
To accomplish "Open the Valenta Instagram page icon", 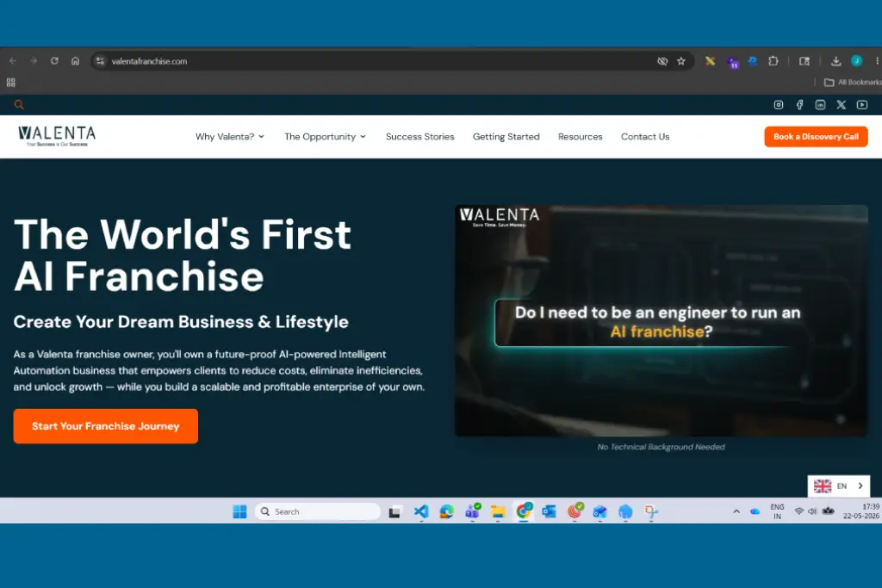I will click(779, 104).
